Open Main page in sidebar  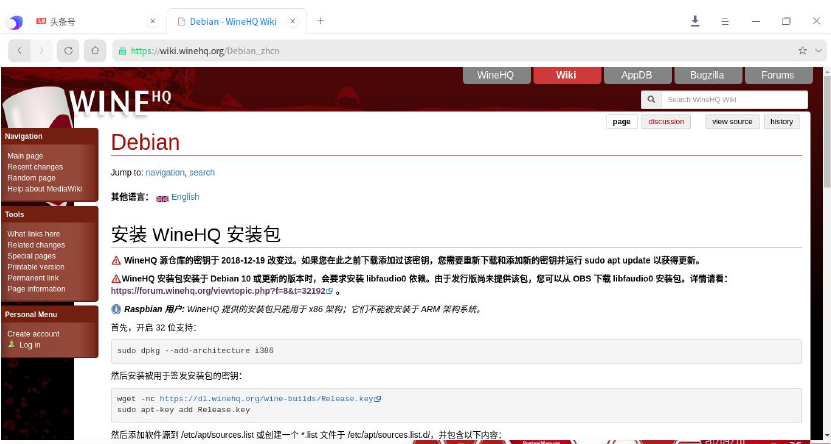tap(25, 156)
